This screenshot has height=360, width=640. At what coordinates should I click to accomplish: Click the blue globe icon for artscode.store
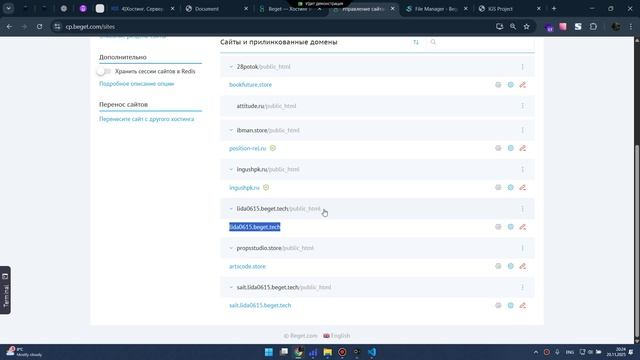click(x=511, y=266)
